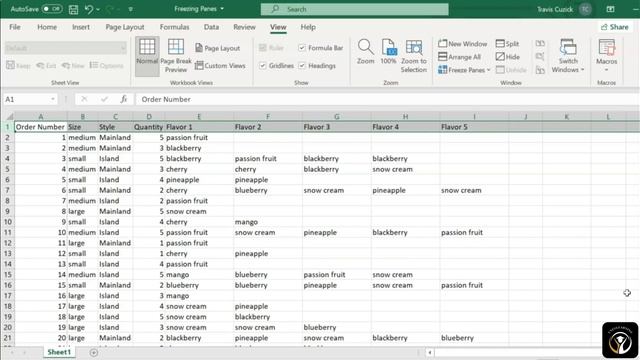
Task: Hide the current window
Action: tap(508, 57)
